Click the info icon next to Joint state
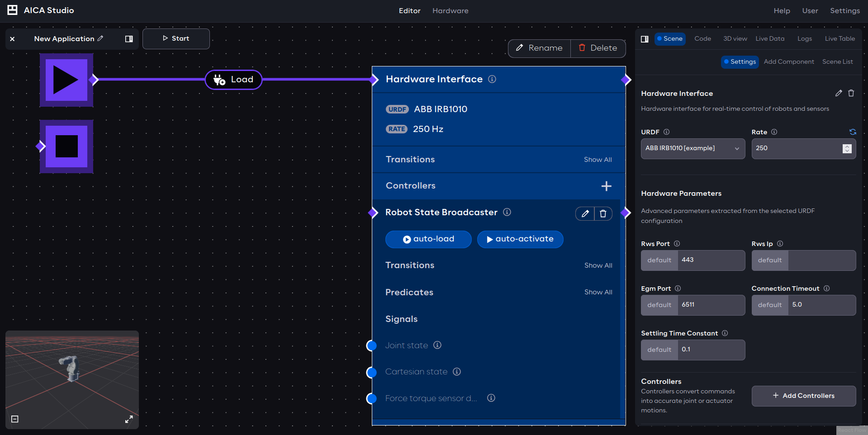The width and height of the screenshot is (868, 435). click(x=437, y=345)
